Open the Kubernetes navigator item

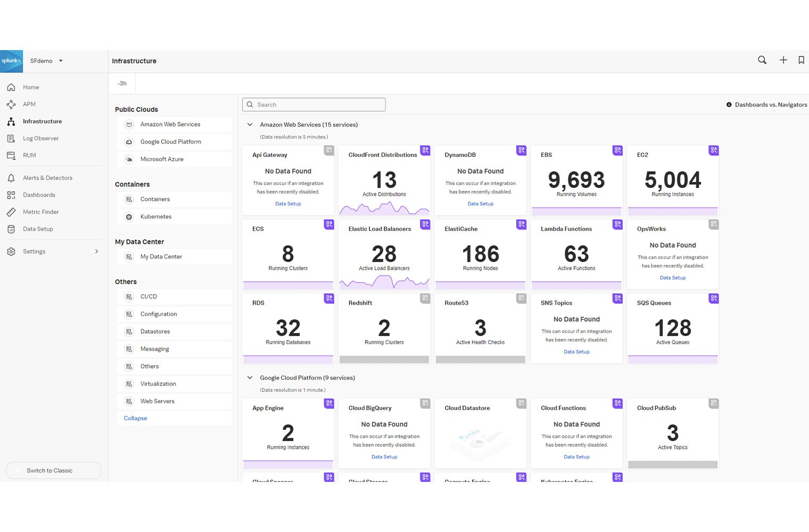(174, 217)
